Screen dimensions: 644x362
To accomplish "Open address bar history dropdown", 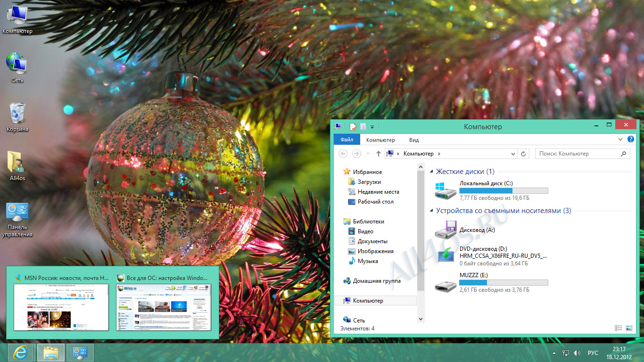I will click(x=513, y=154).
